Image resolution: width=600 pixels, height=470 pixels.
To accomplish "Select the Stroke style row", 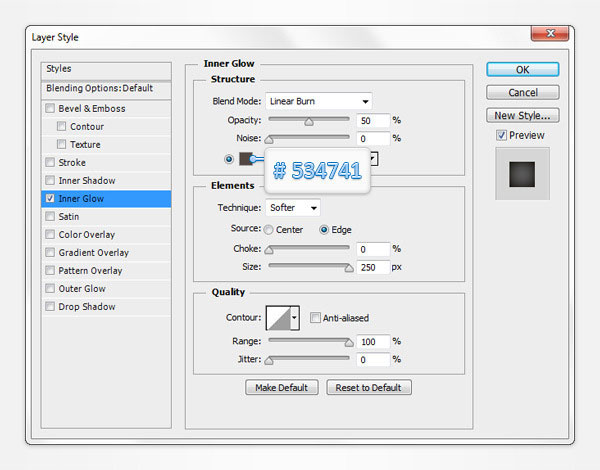I will click(x=106, y=162).
